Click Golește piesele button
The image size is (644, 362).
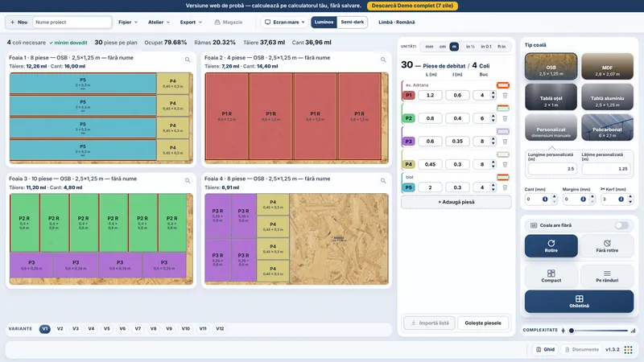click(482, 323)
